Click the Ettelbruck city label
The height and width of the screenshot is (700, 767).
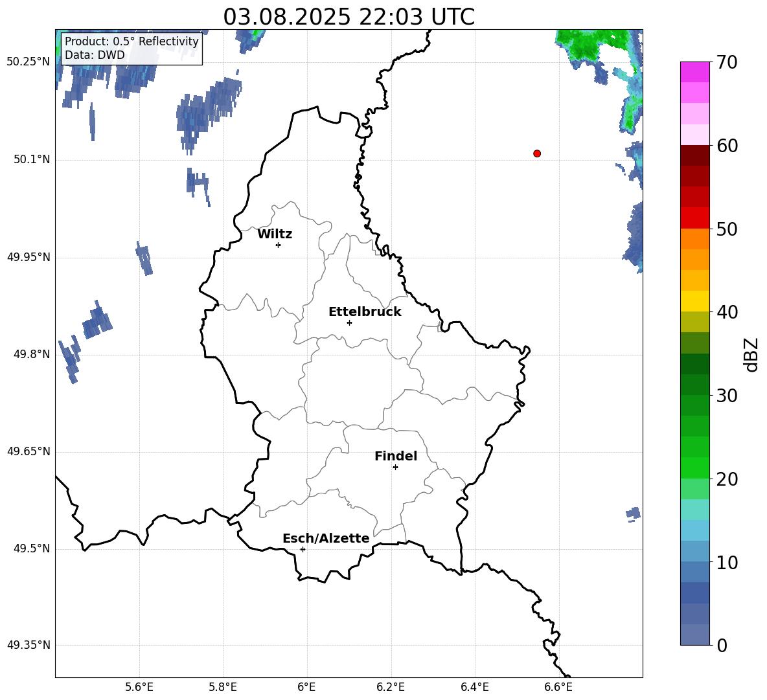pos(365,312)
